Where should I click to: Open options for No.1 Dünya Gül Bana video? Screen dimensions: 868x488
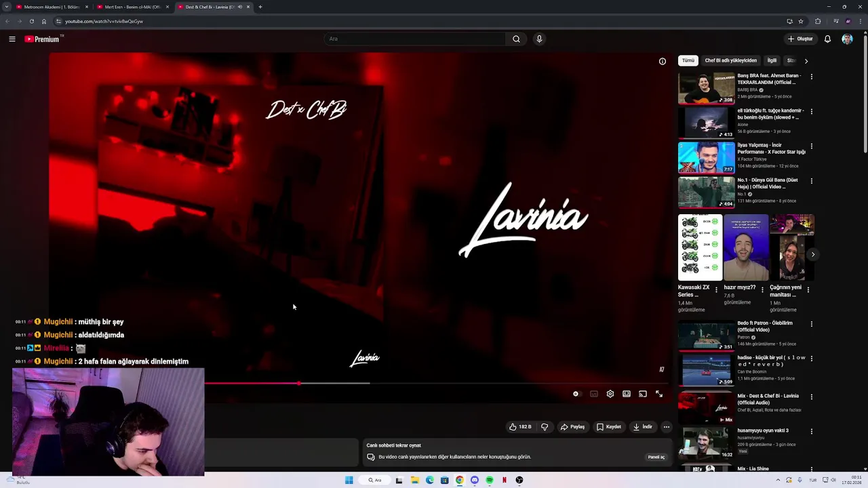click(811, 181)
